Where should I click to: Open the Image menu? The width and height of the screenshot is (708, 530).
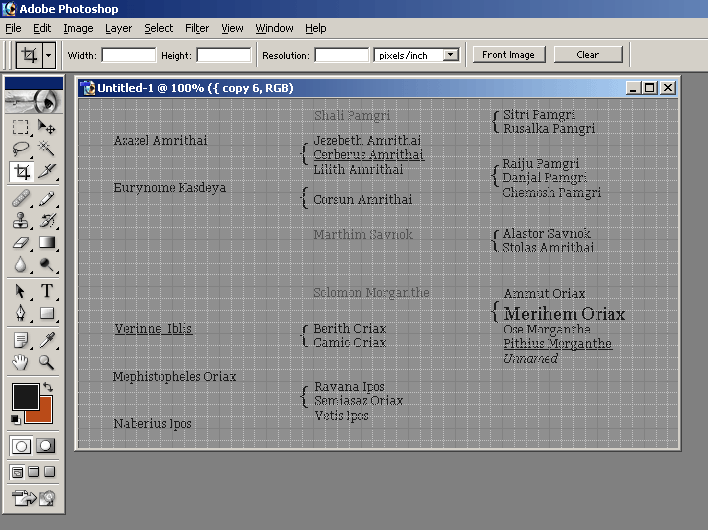point(78,28)
